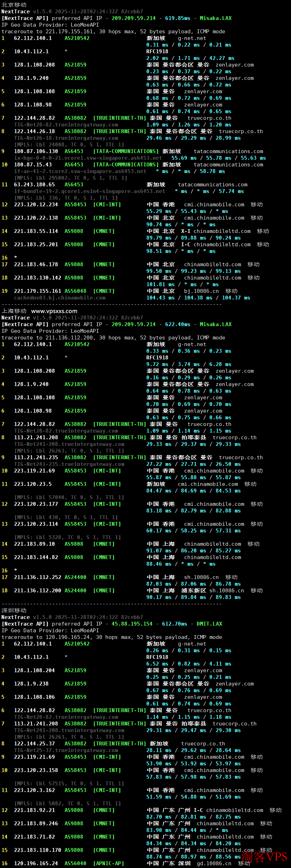Select hop IP 223.120.12.234

pyautogui.click(x=36, y=205)
